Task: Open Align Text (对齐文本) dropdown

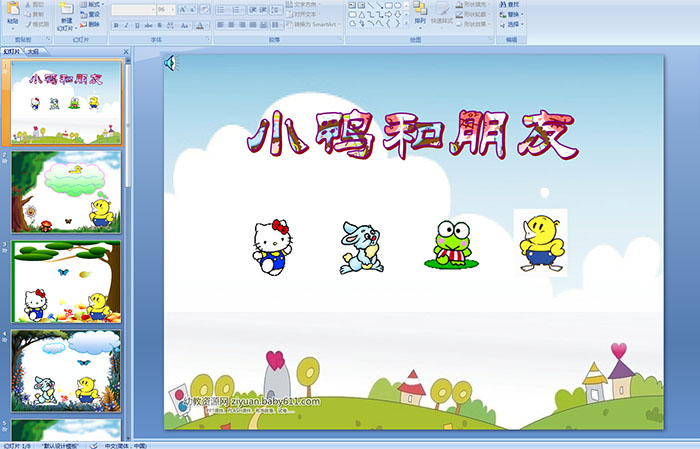Action: pos(304,14)
